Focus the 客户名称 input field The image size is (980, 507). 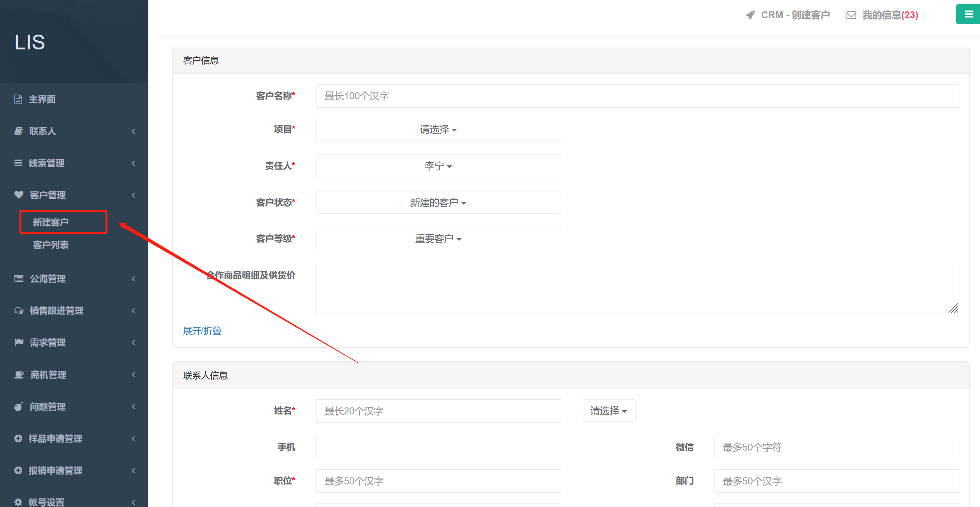point(637,96)
